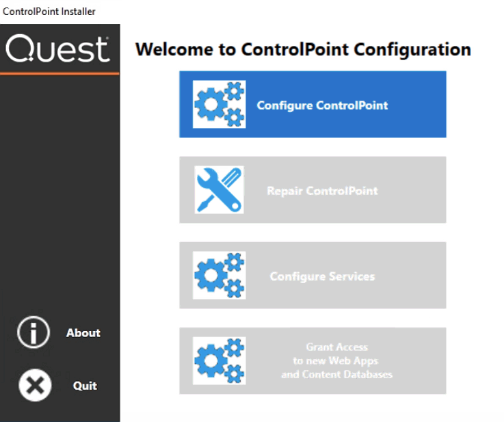The height and width of the screenshot is (422, 504).
Task: Click the gears icon on Configure ControlPoint tile
Action: pyautogui.click(x=219, y=104)
